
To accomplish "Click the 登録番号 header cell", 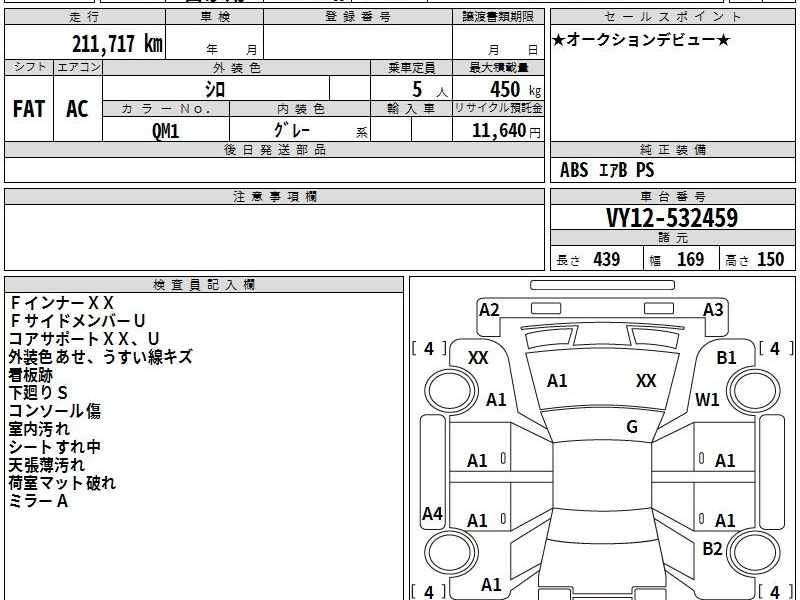I will tap(358, 17).
